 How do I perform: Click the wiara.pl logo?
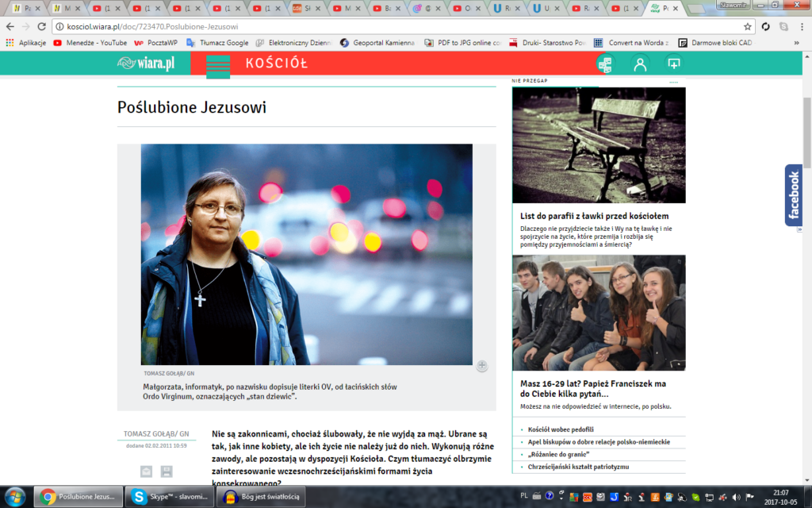coord(146,64)
